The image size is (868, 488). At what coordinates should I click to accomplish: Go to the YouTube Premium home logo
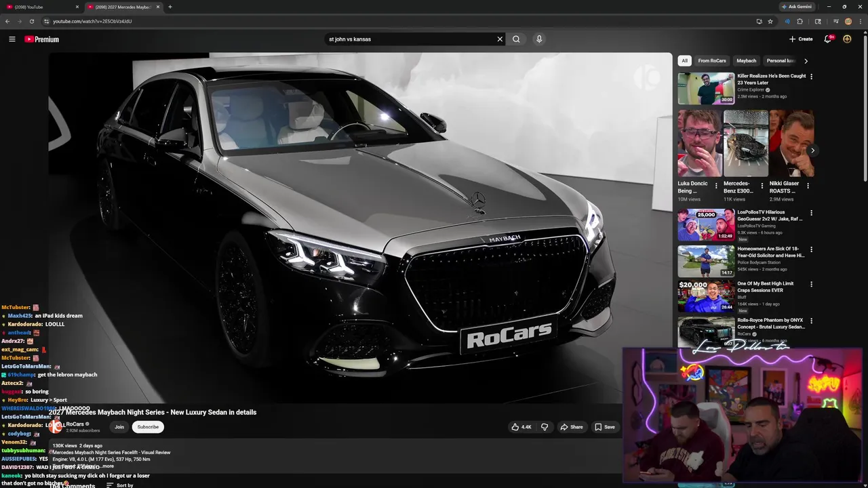click(42, 39)
